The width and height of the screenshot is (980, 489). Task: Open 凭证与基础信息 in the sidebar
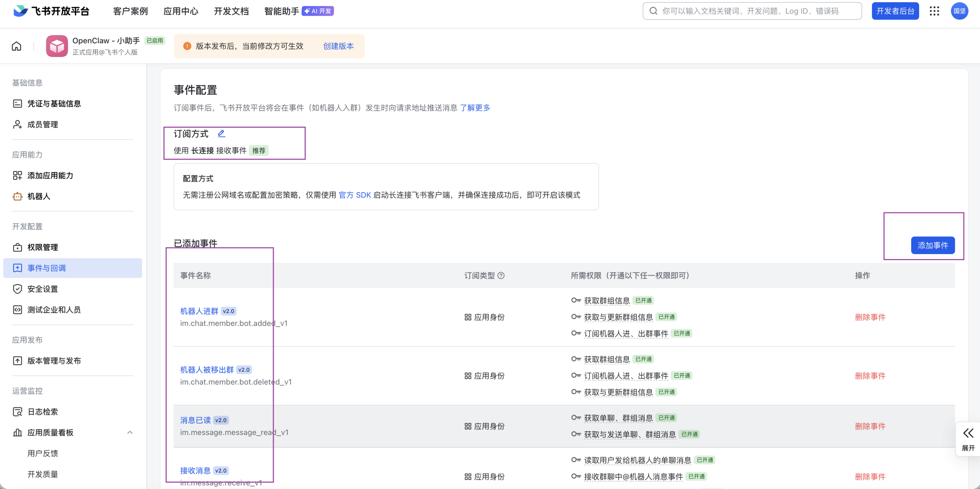[54, 103]
